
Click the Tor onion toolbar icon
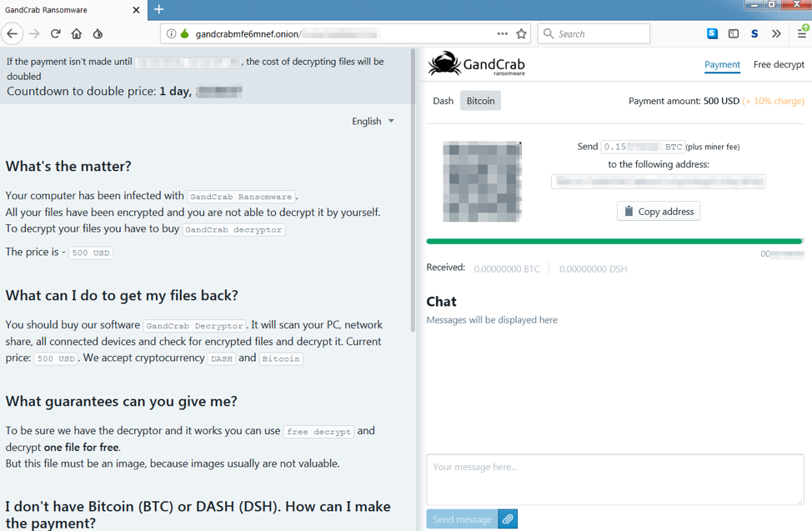coord(98,34)
